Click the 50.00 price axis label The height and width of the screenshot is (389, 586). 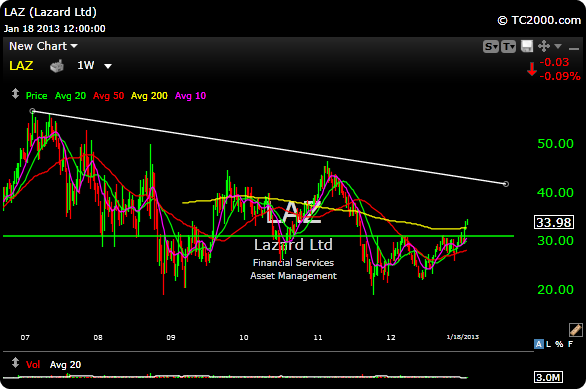pos(555,144)
